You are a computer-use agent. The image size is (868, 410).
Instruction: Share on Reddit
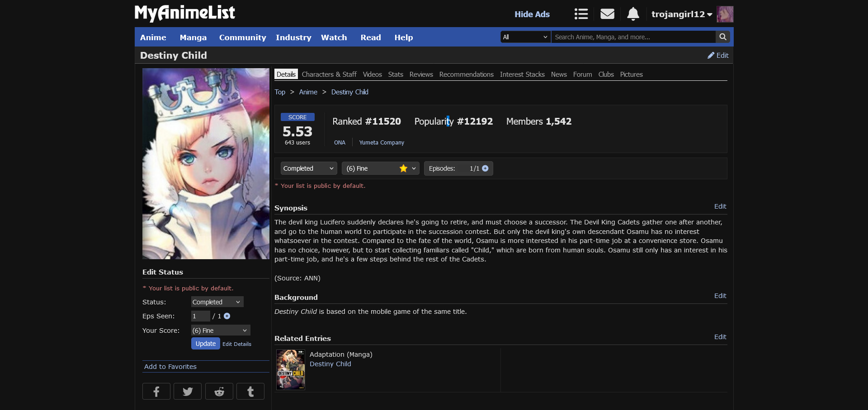click(x=219, y=391)
